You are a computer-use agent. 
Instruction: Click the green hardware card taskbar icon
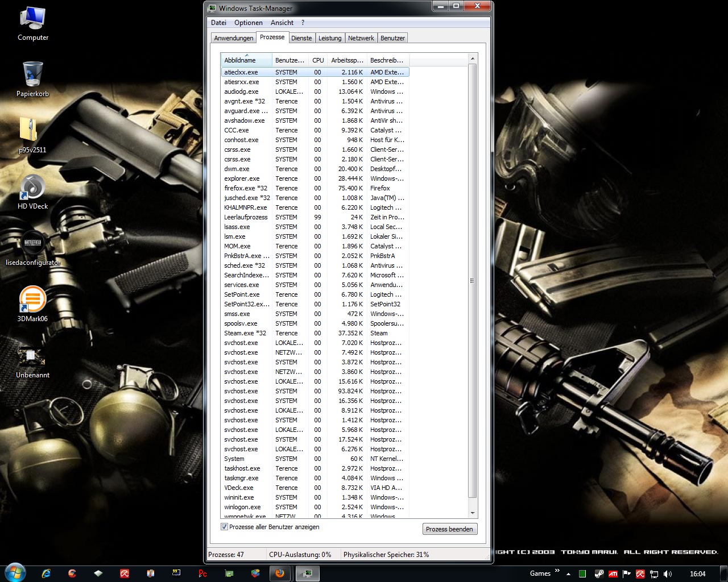[229, 573]
